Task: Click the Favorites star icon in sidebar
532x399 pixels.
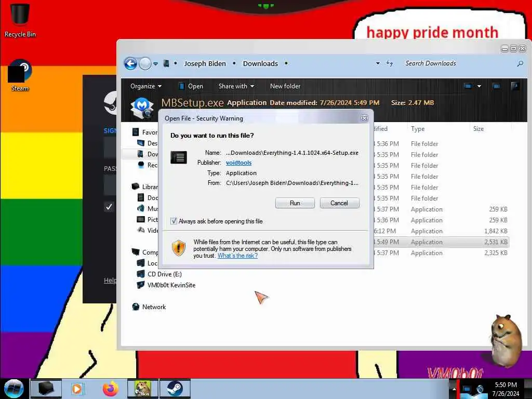Action: 136,132
